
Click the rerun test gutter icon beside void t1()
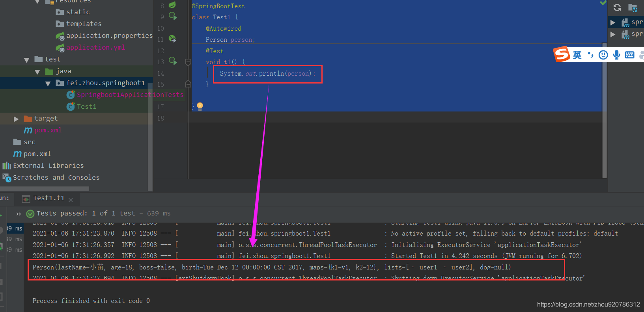[173, 61]
